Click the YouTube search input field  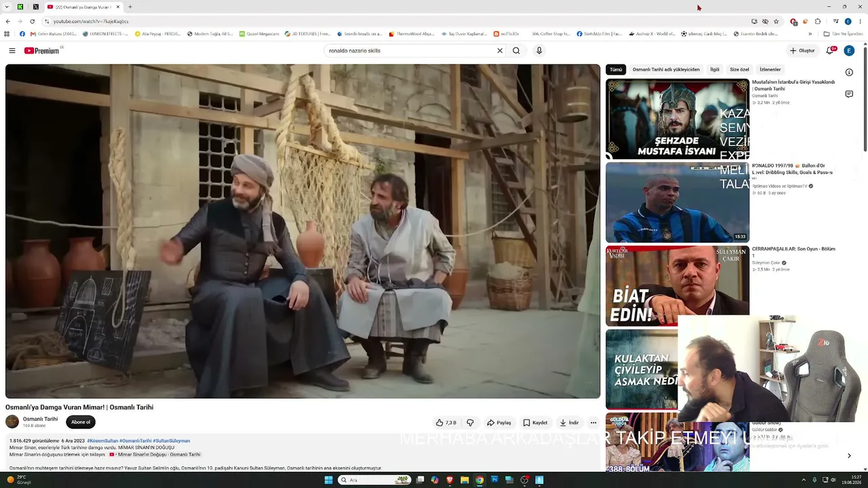(x=410, y=51)
